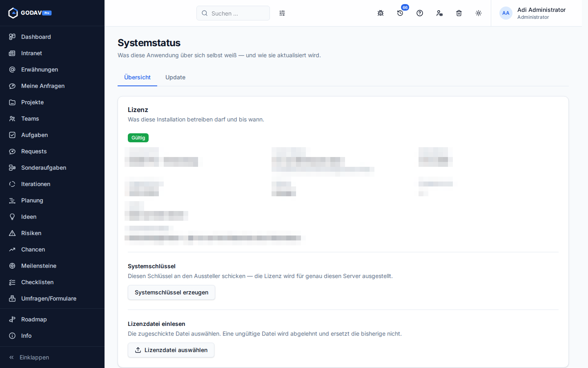588x368 pixels.
Task: Open Checklisten in sidebar
Action: click(52, 282)
